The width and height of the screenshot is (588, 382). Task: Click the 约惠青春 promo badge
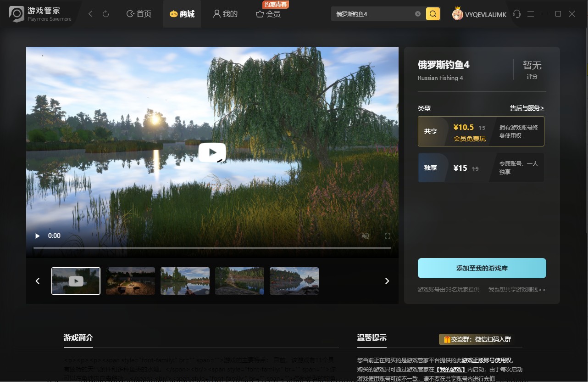pos(276,5)
